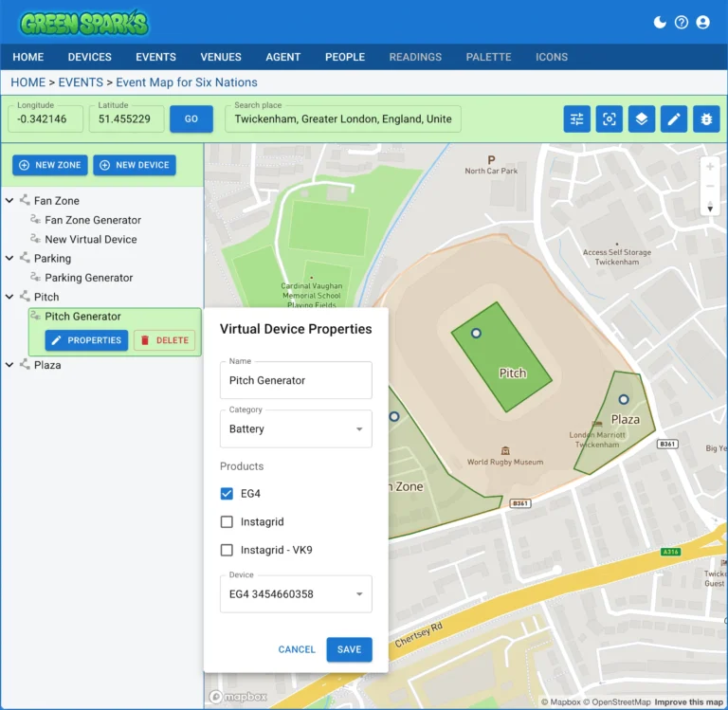This screenshot has height=710, width=728.
Task: Toggle dark mode moon icon
Action: click(x=661, y=23)
